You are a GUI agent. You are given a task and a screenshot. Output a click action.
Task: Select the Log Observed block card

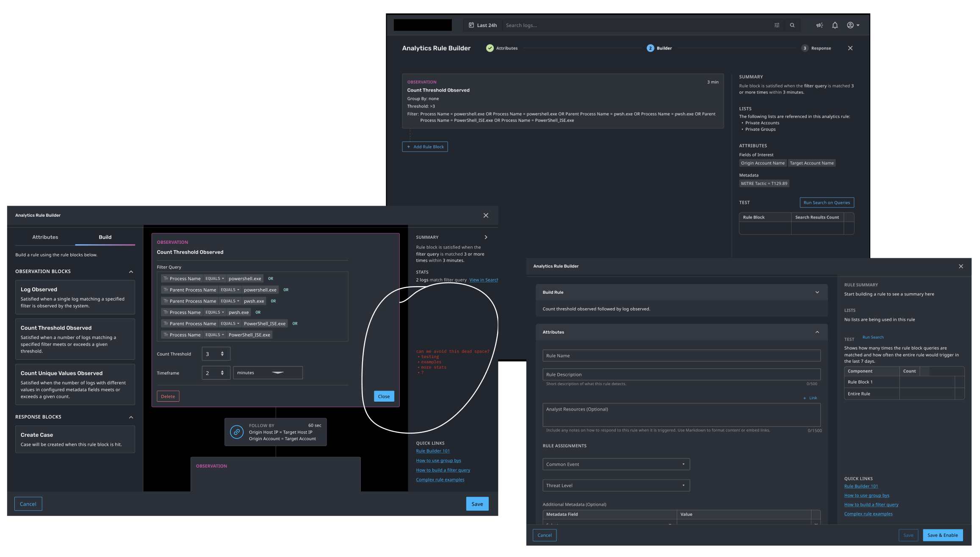[75, 297]
